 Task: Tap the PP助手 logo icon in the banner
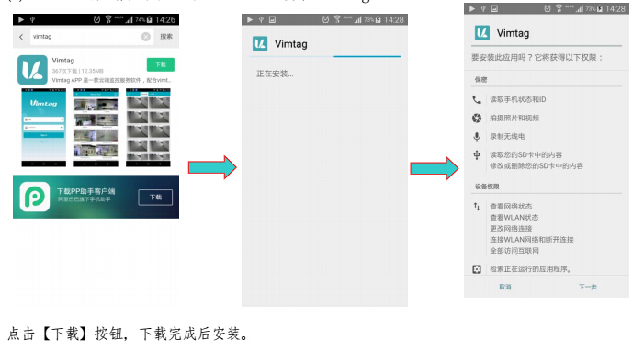click(35, 197)
